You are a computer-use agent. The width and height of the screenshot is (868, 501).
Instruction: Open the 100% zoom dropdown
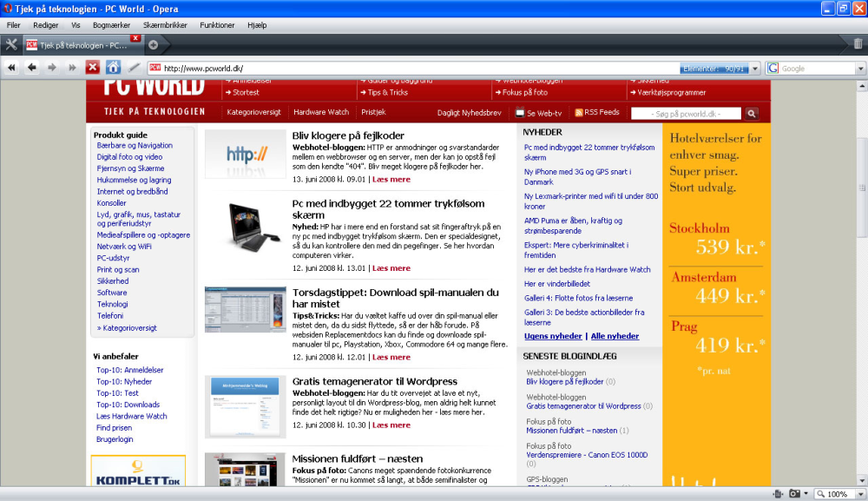point(860,494)
